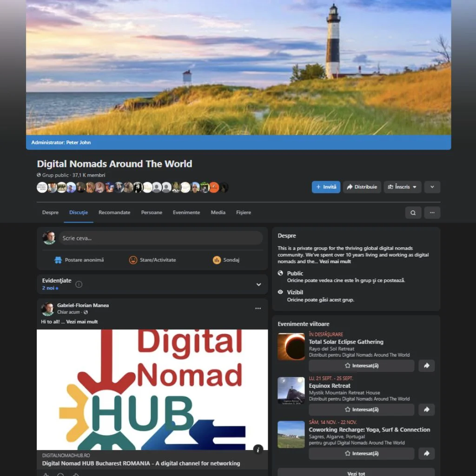Switch to the Recomandate tab
This screenshot has height=476, width=476.
114,212
